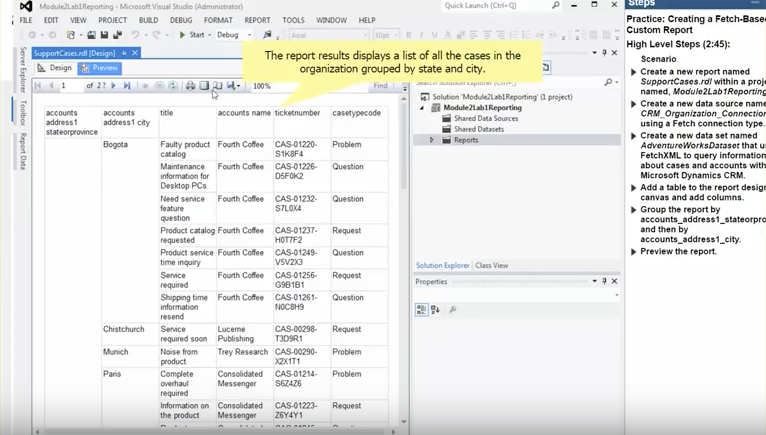Go to previous page of report preview
Image resolution: width=766 pixels, height=435 pixels.
point(51,86)
